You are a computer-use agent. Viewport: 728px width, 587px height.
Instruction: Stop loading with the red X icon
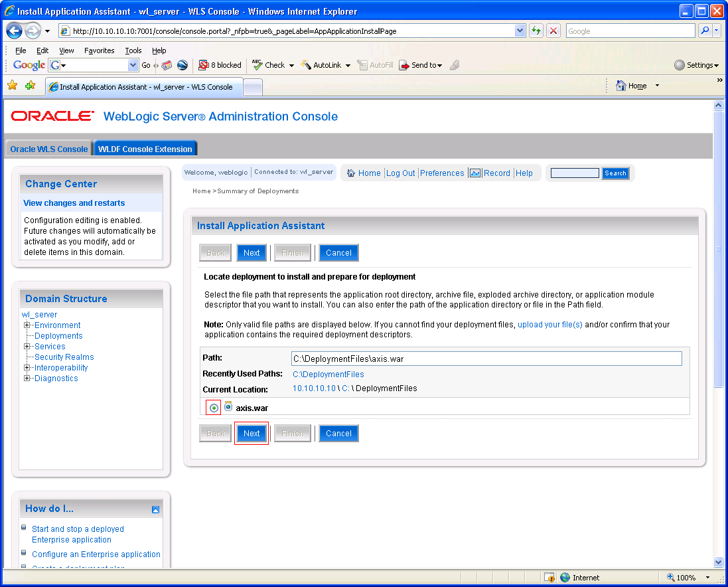[553, 31]
